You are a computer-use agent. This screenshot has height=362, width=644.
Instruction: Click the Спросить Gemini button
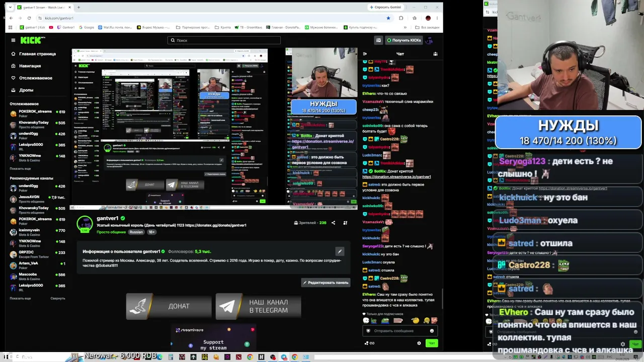coord(385,7)
